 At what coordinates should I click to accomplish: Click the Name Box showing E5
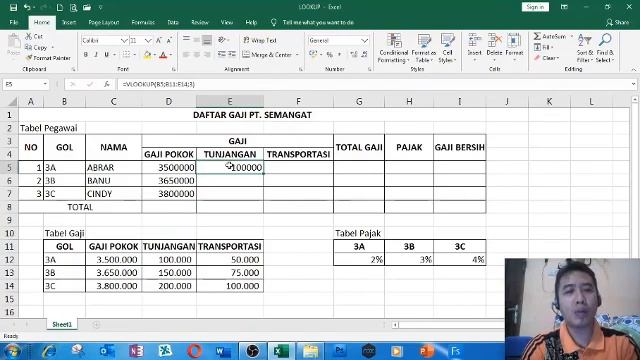pyautogui.click(x=25, y=84)
